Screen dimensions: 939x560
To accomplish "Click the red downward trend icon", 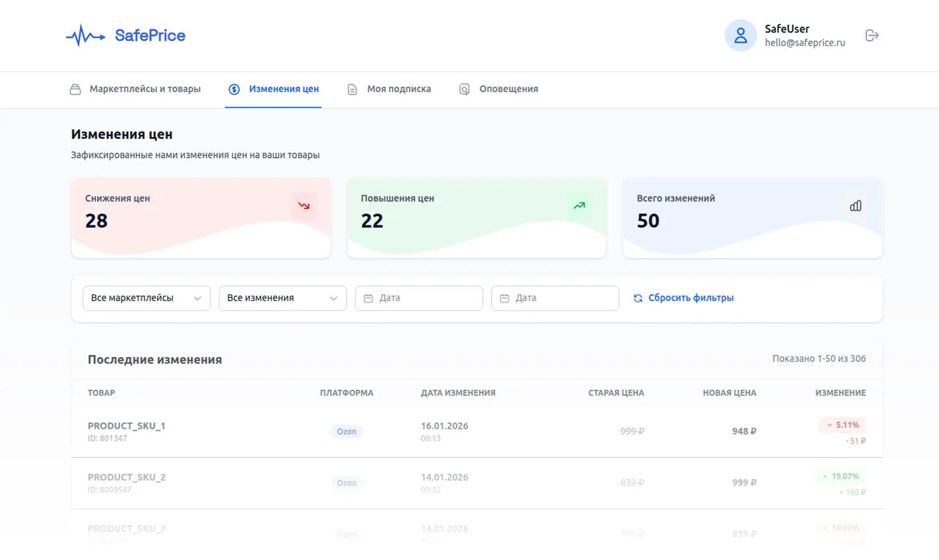I will [x=304, y=206].
